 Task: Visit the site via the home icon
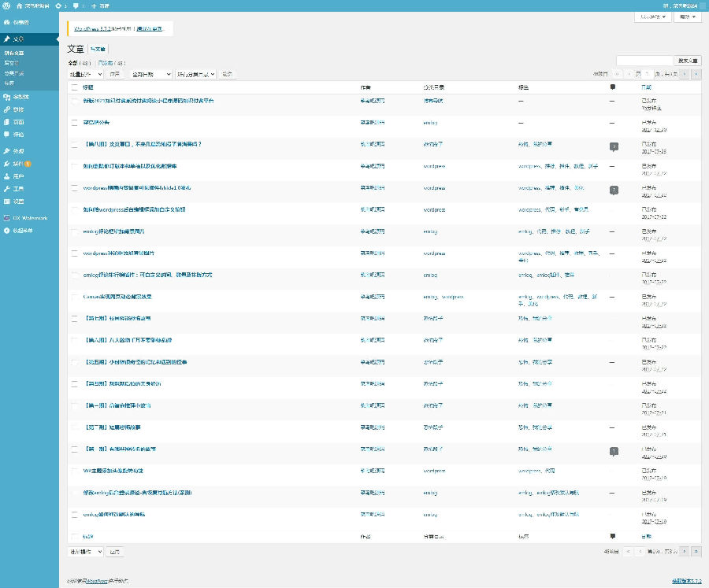20,6
